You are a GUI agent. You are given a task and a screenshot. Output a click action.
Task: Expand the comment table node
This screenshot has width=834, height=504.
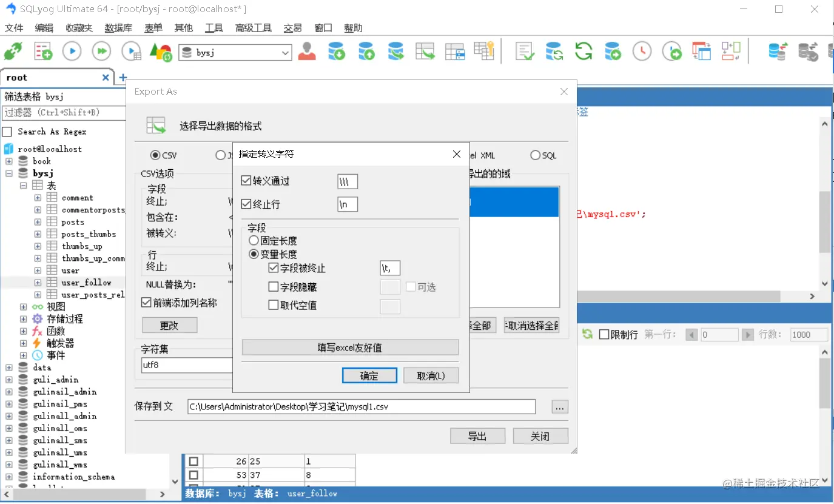coord(38,198)
